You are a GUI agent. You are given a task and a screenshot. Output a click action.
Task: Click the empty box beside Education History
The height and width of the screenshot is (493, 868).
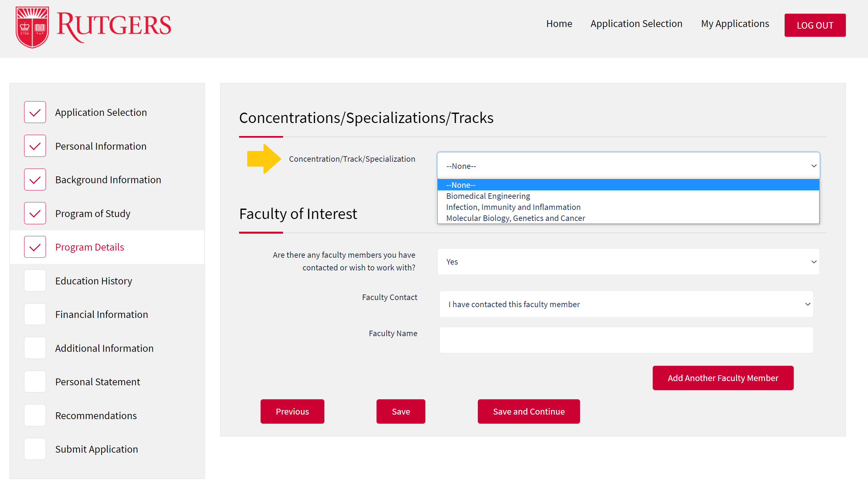[35, 281]
